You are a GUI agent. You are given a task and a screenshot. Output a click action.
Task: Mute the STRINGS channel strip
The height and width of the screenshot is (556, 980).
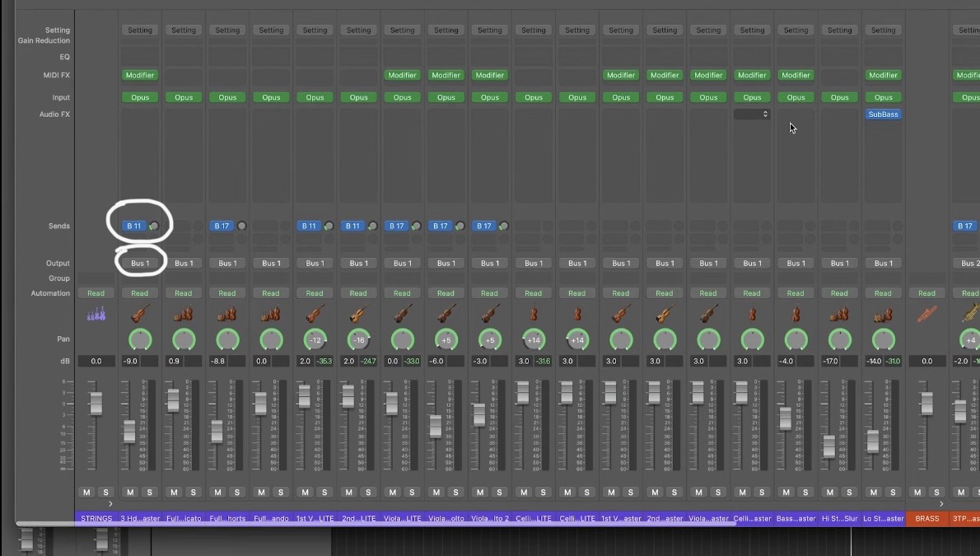86,493
